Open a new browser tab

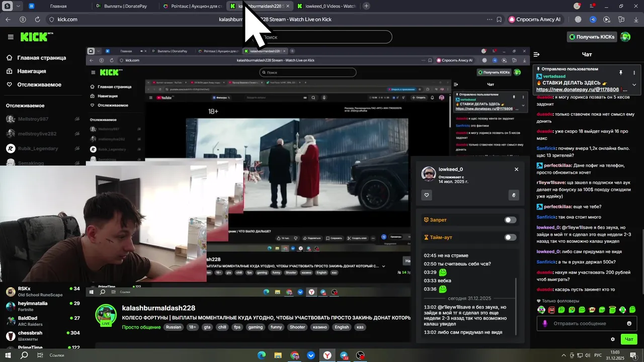tap(366, 6)
